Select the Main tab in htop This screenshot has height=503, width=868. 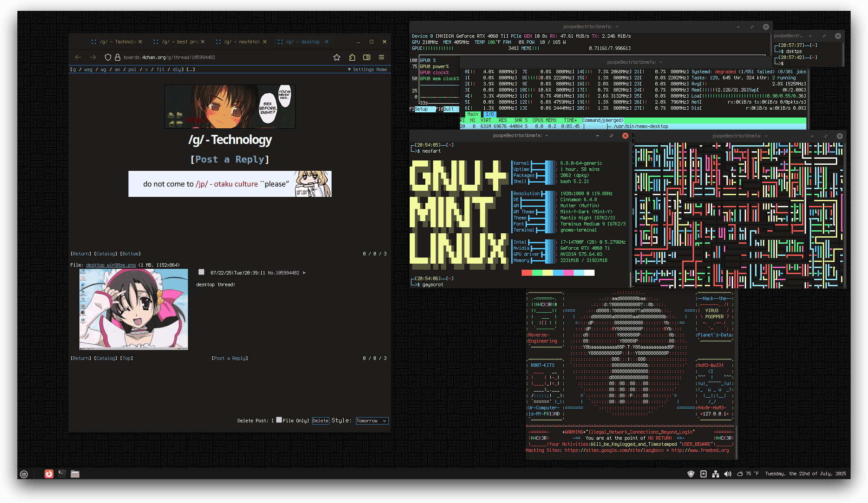pos(473,114)
